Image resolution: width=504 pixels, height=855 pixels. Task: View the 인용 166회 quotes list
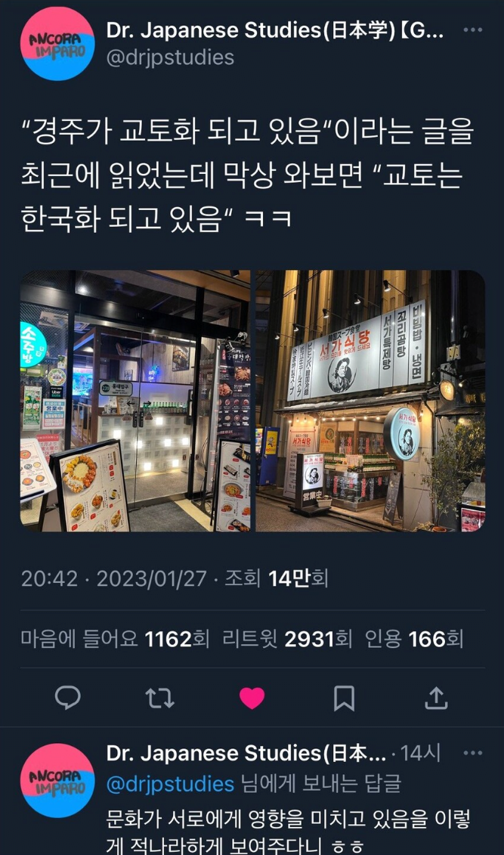pyautogui.click(x=414, y=639)
